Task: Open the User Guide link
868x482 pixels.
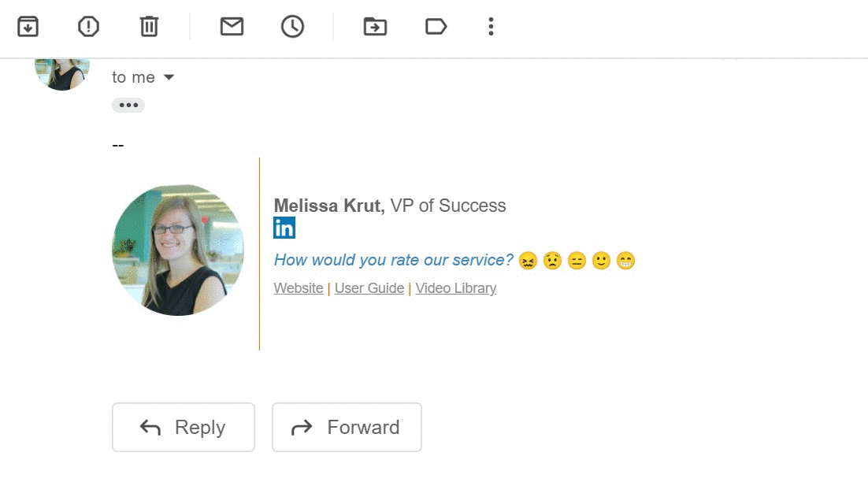Action: tap(369, 288)
